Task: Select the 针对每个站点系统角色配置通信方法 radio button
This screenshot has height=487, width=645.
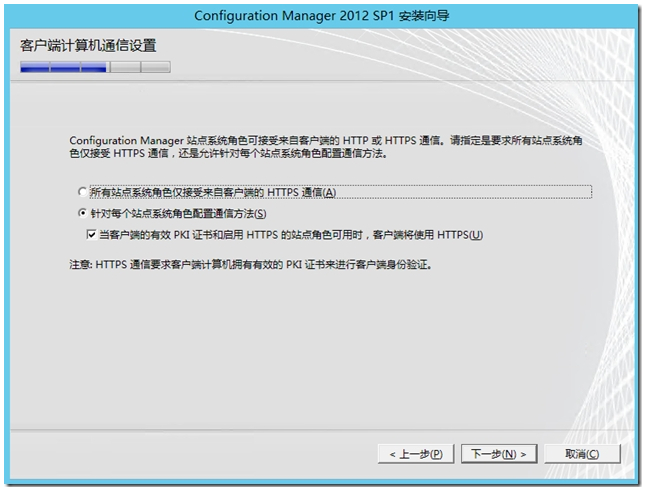Action: coord(82,214)
